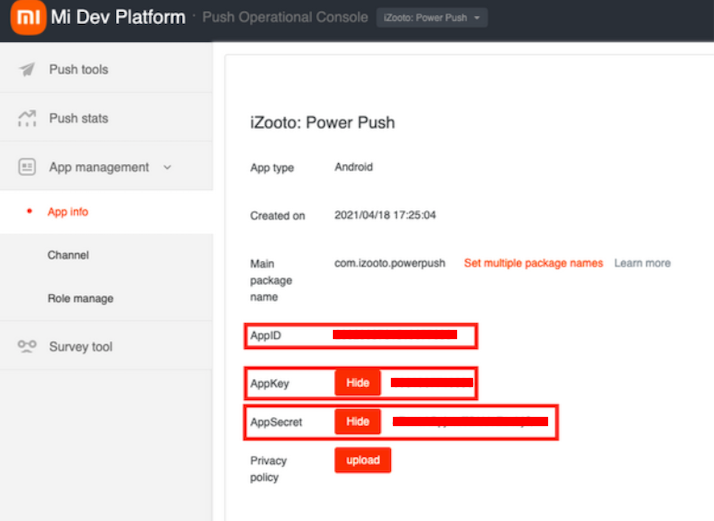714x521 pixels.
Task: Click the Created on label
Action: pos(277,215)
